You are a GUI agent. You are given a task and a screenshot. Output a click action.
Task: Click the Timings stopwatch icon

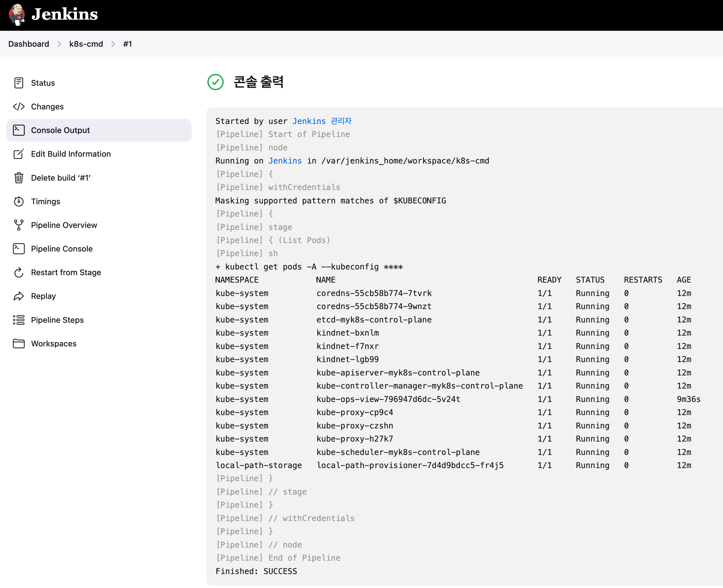click(x=19, y=201)
